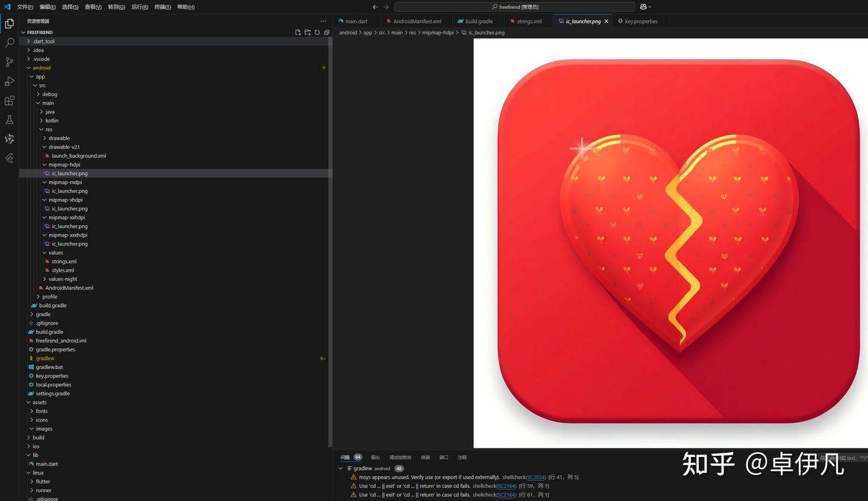Open explorer more actions ellipsis

pyautogui.click(x=323, y=21)
